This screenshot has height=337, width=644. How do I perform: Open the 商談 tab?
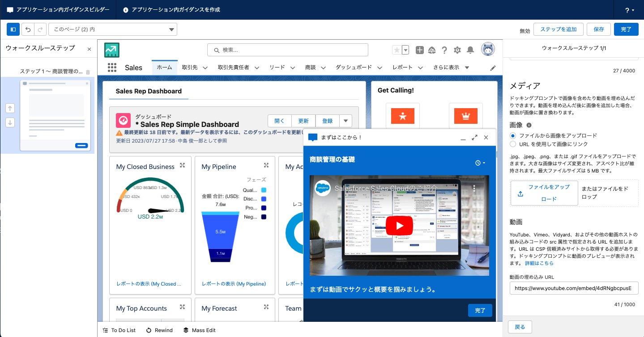pos(310,67)
